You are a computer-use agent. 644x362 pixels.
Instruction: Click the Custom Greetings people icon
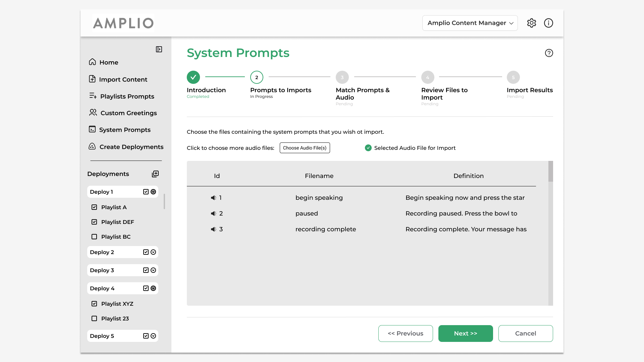point(93,113)
